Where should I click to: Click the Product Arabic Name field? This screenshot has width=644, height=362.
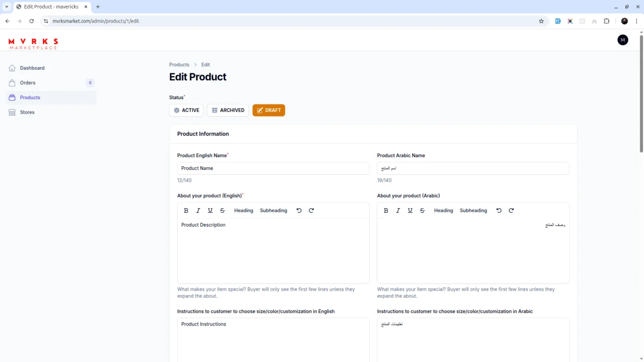[473, 168]
